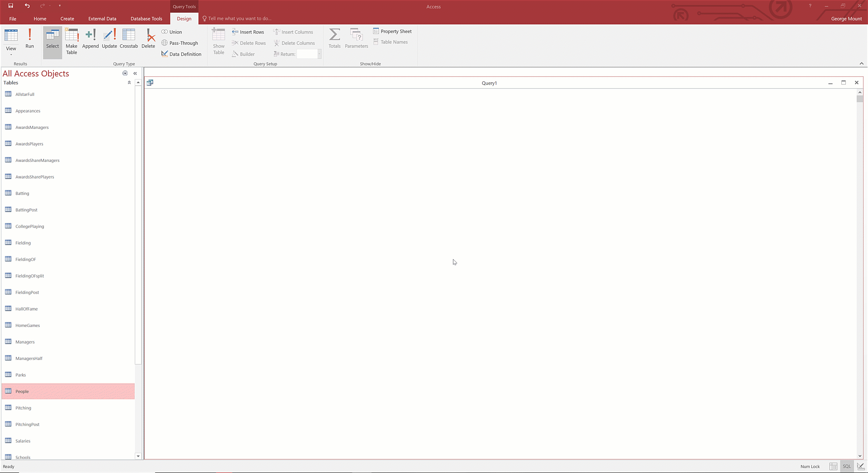Click the HallOfFame table icon
868x473 pixels.
pos(8,308)
